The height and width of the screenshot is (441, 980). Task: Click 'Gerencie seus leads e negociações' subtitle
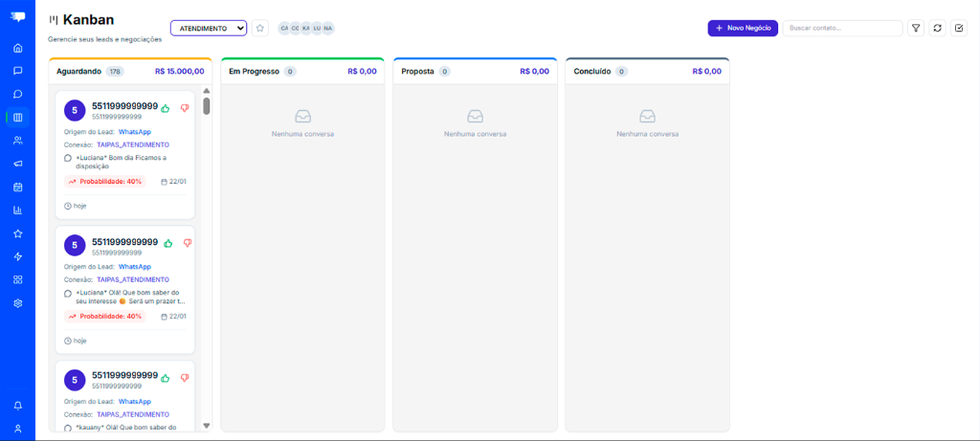click(x=104, y=39)
